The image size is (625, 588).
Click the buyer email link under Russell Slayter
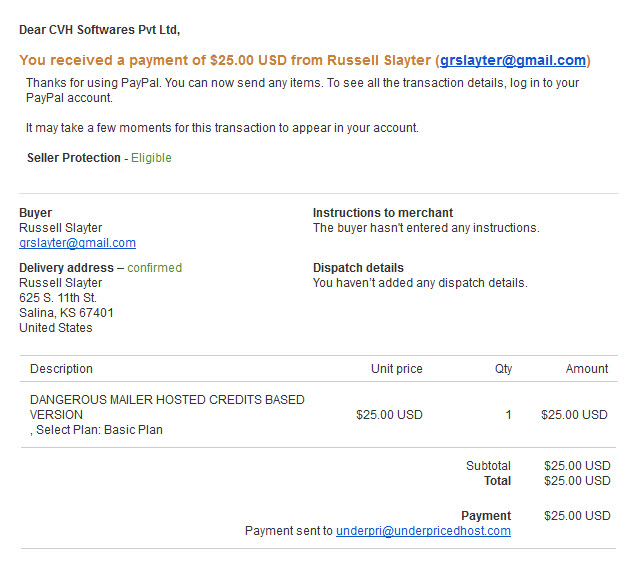point(77,243)
